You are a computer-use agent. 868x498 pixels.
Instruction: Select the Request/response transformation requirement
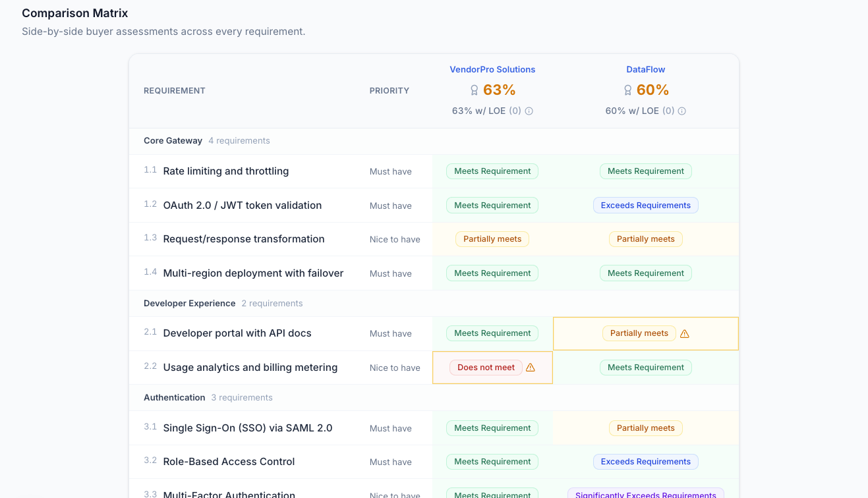244,239
